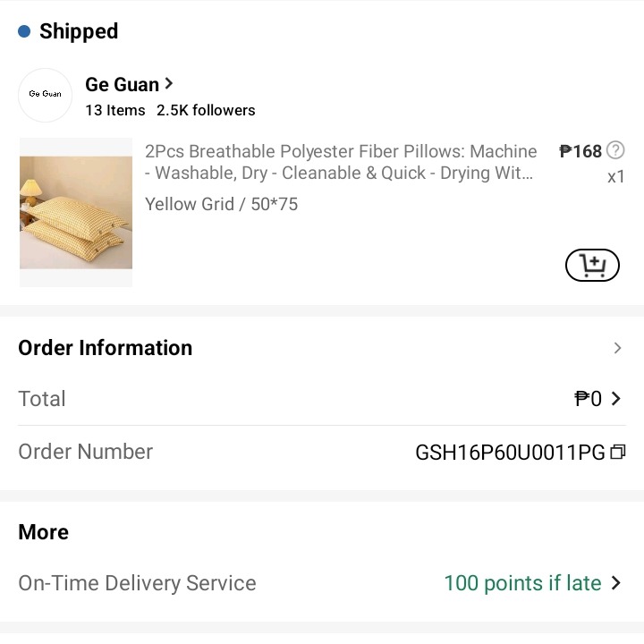
Task: View the yellow grid pillows thumbnail
Action: pyautogui.click(x=76, y=212)
